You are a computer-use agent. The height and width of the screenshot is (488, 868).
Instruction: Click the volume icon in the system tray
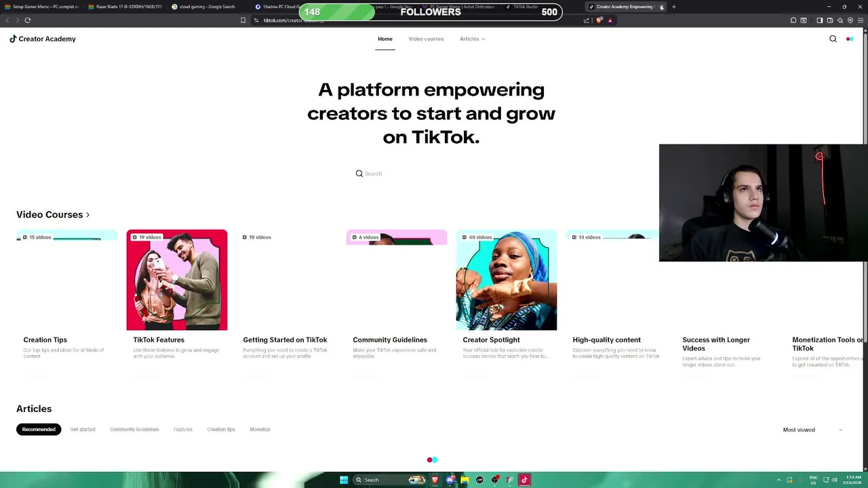[834, 480]
